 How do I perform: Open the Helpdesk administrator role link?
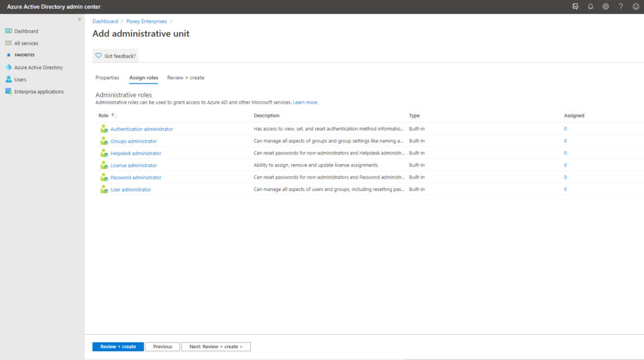pyautogui.click(x=136, y=153)
